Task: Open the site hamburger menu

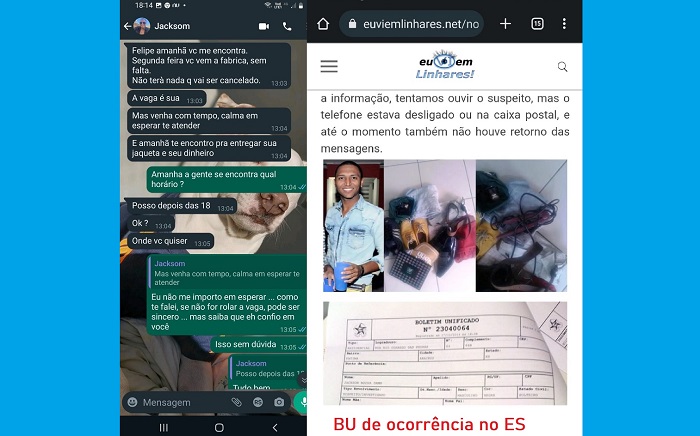Action: (x=329, y=66)
